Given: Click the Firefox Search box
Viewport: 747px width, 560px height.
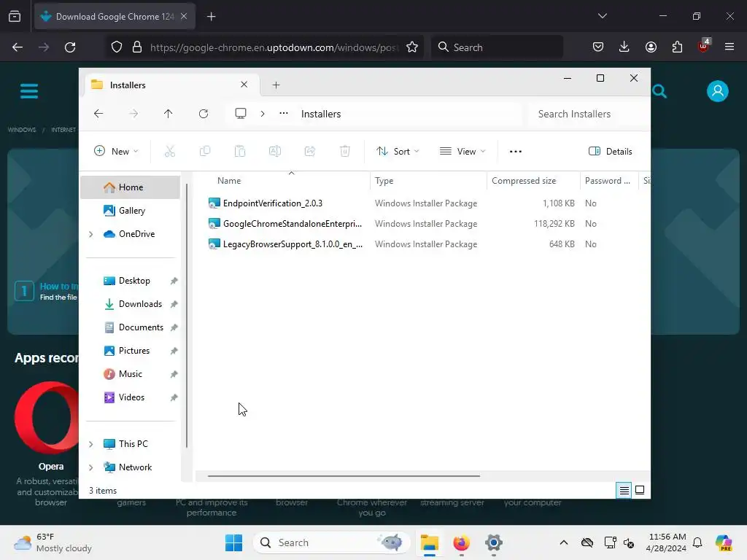Looking at the screenshot, I should [x=497, y=47].
